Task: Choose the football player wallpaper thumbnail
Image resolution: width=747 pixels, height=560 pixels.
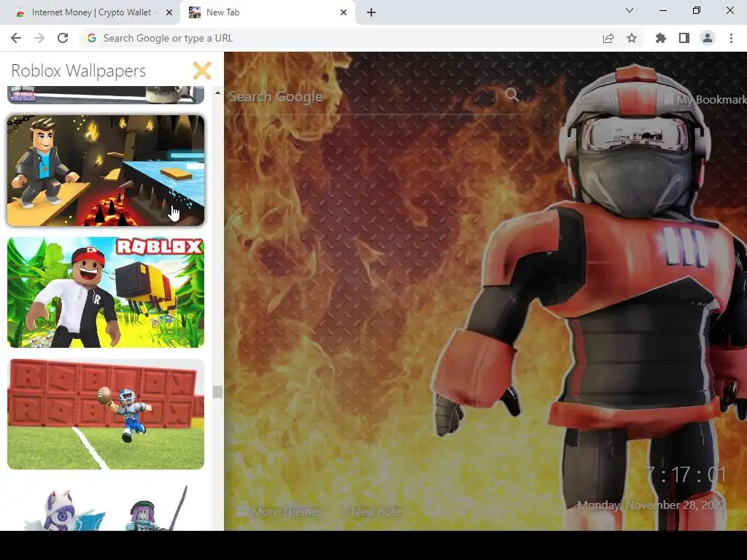Action: pyautogui.click(x=106, y=414)
